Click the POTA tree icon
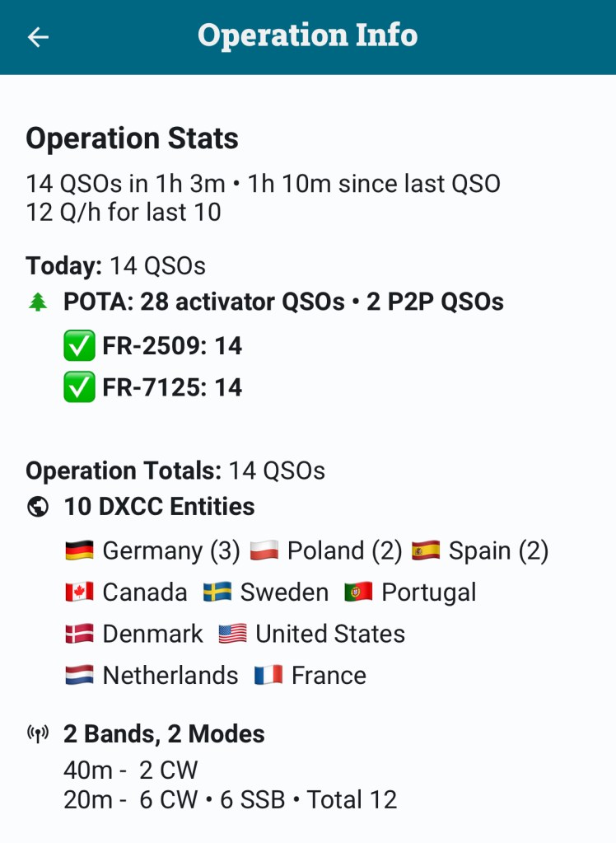616x843 pixels. click(38, 302)
